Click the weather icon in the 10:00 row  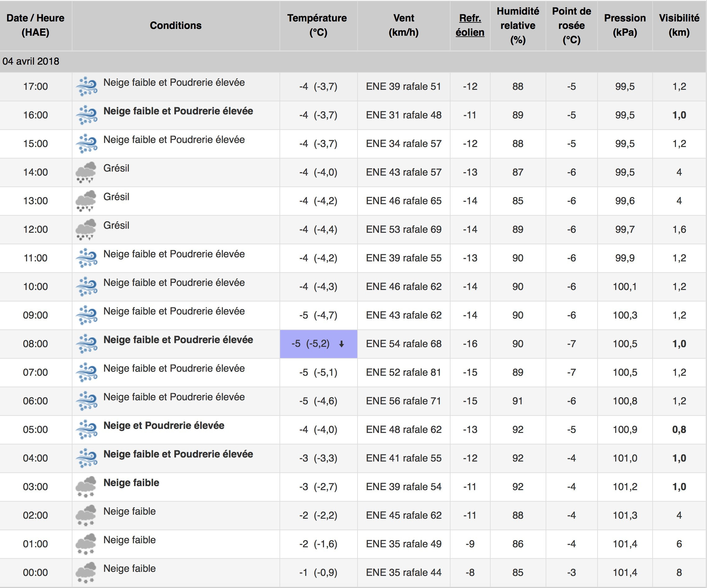pos(86,287)
